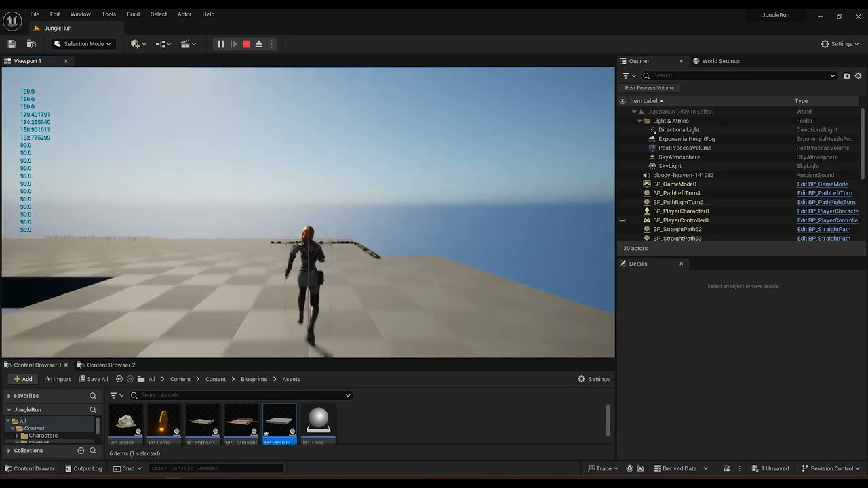Focus the Outliner search field
The width and height of the screenshot is (868, 488).
click(x=739, y=76)
